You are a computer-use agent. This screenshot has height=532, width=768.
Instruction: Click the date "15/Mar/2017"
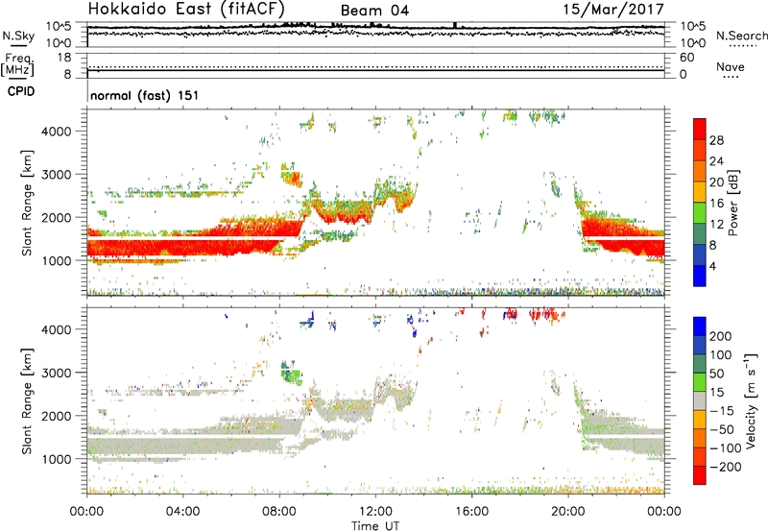coord(613,9)
